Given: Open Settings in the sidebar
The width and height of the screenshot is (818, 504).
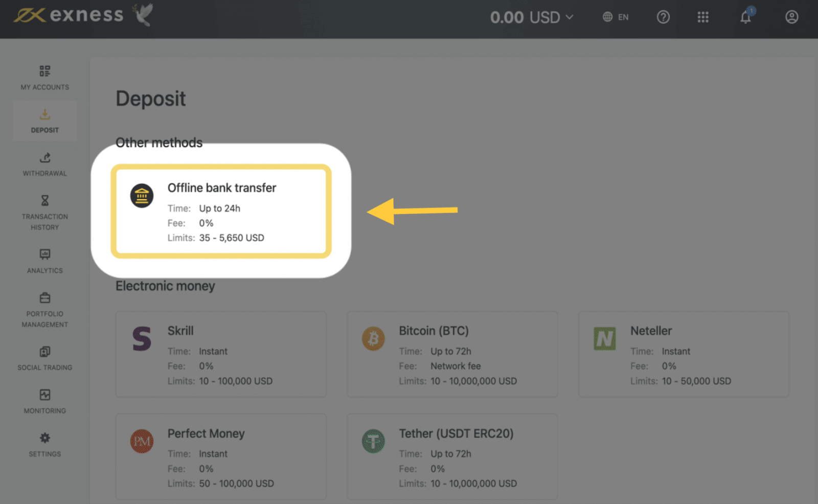Looking at the screenshot, I should click(x=45, y=445).
